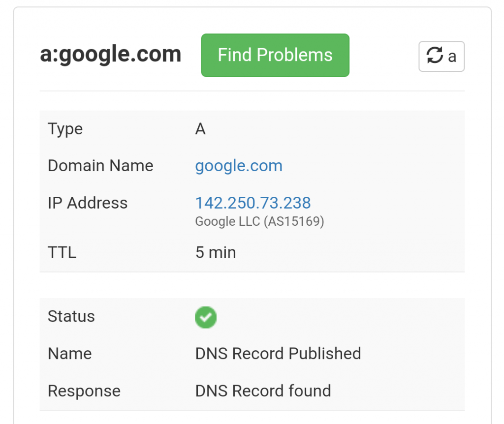Screen dimensions: 504x424
Task: Click the Type label
Action: [65, 129]
